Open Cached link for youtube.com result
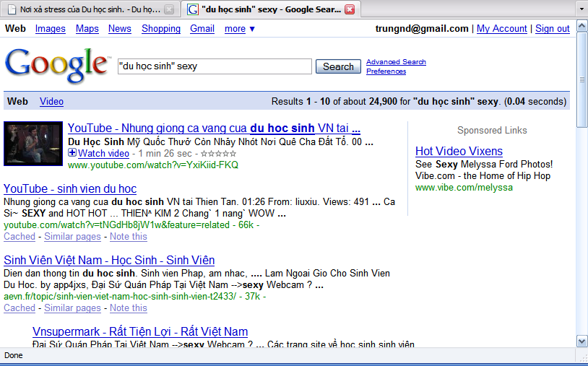The width and height of the screenshot is (588, 366). point(20,237)
